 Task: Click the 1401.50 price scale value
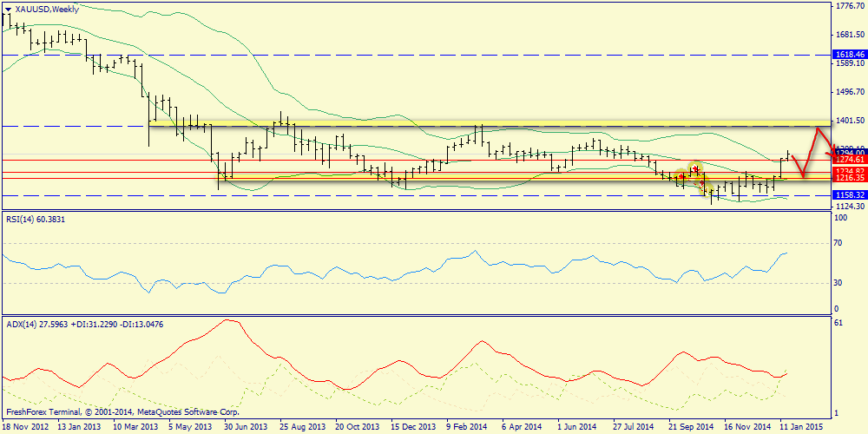tap(850, 120)
